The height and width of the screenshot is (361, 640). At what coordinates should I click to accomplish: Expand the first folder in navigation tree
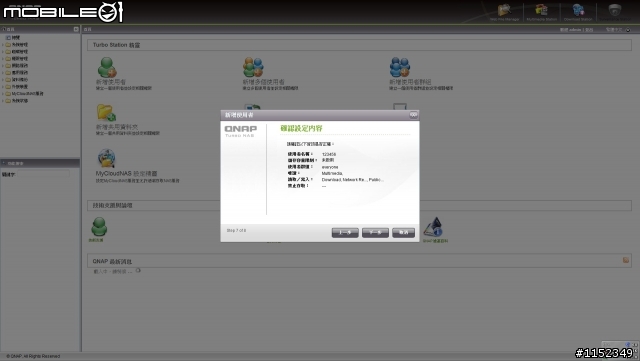(3, 45)
